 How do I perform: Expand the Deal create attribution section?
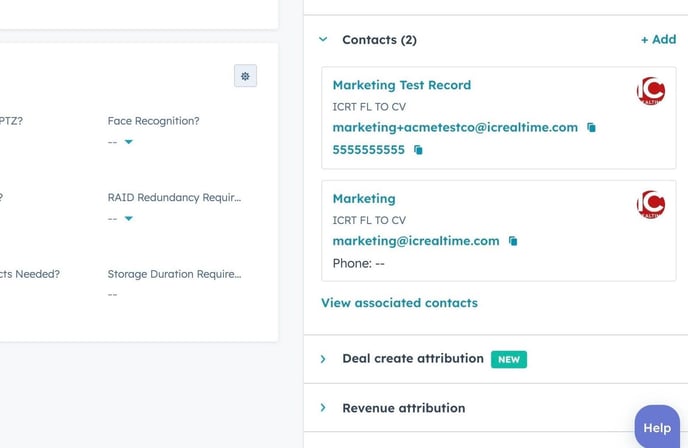click(x=323, y=359)
